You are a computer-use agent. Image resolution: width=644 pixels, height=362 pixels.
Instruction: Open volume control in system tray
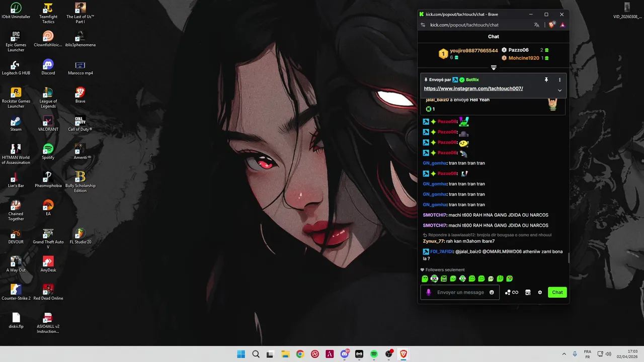[x=608, y=354]
